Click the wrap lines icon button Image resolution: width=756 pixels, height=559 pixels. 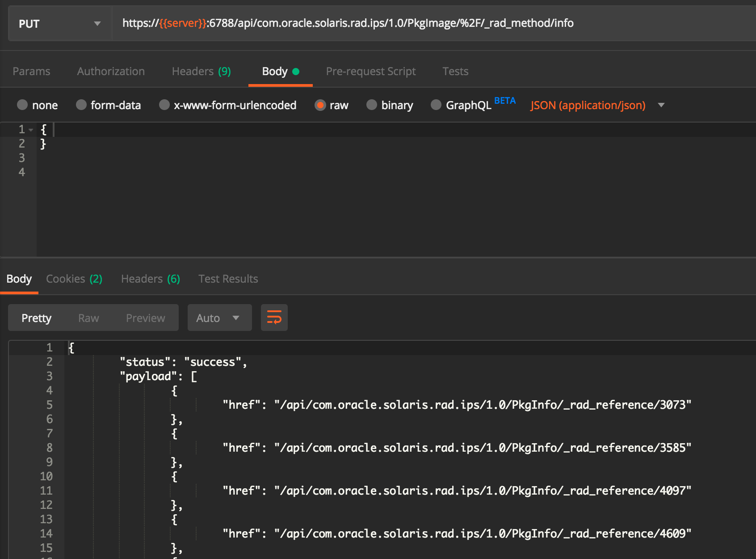tap(274, 318)
